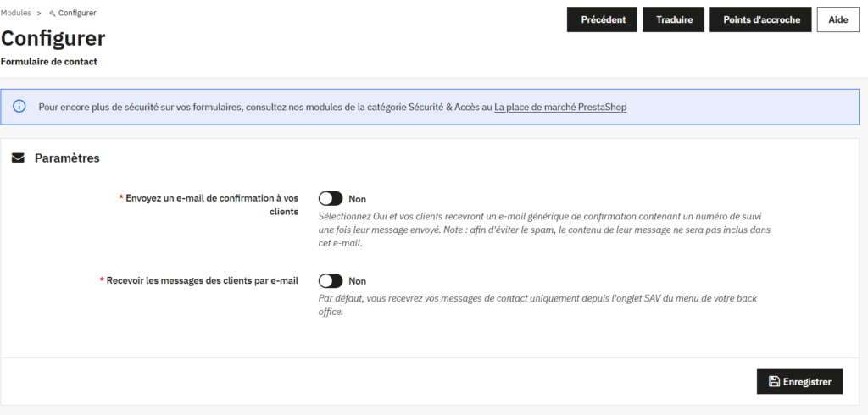Click the blue info circle icon
The image size is (868, 415).
pos(19,107)
